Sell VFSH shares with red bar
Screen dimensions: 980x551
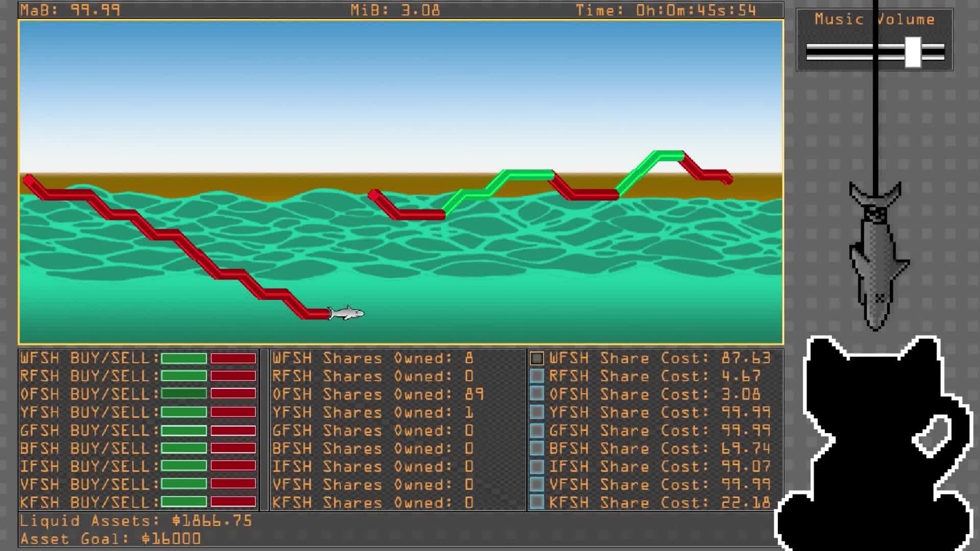pyautogui.click(x=233, y=484)
